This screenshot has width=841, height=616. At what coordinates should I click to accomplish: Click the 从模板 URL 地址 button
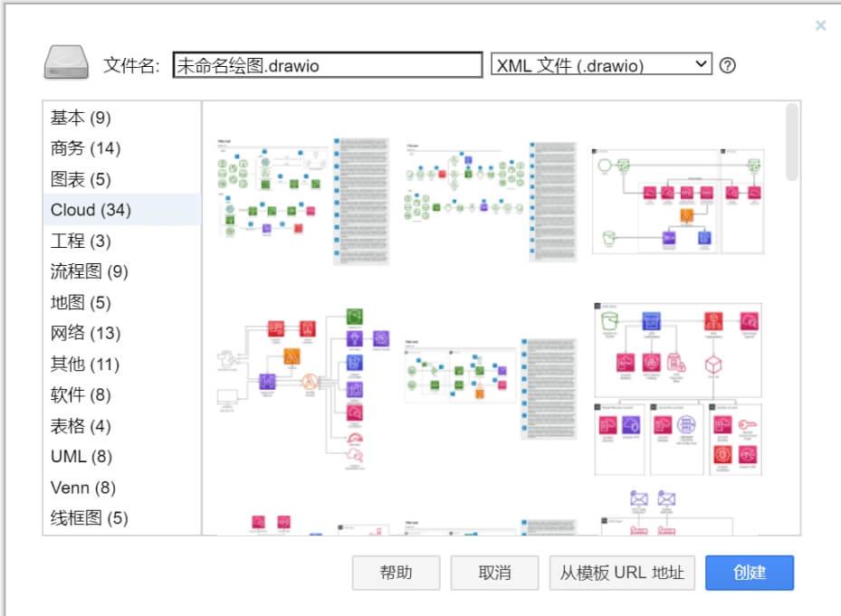(622, 572)
